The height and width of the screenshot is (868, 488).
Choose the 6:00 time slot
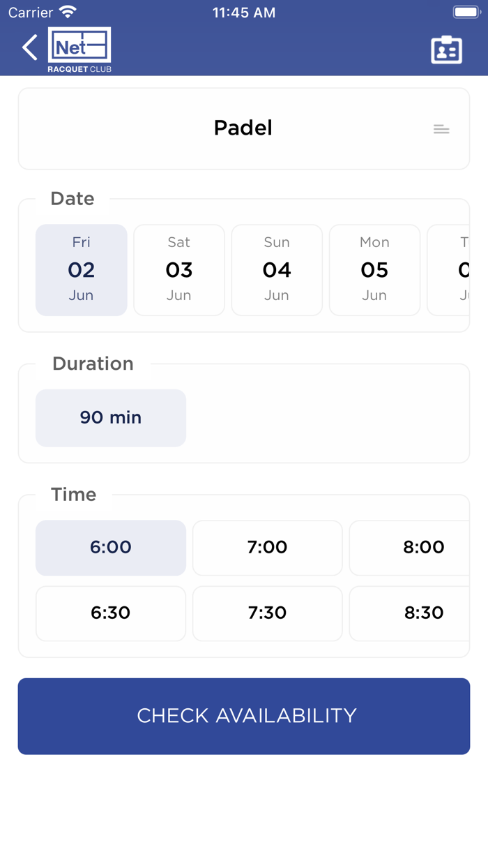point(111,547)
